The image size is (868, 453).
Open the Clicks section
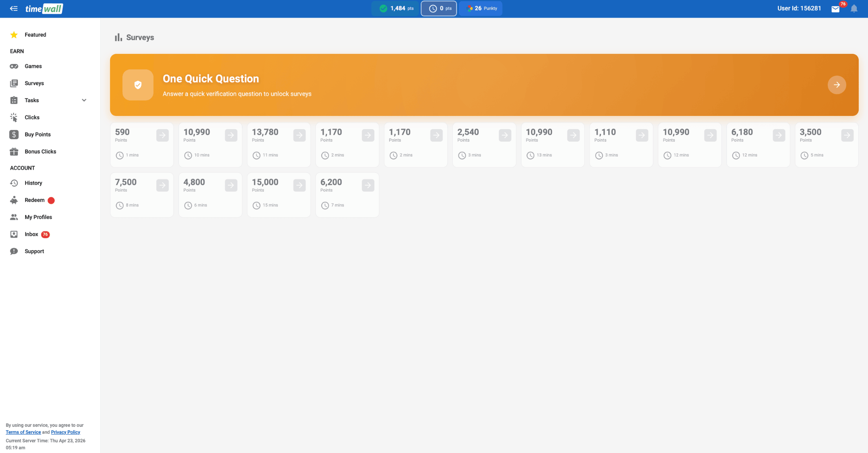(x=14, y=117)
